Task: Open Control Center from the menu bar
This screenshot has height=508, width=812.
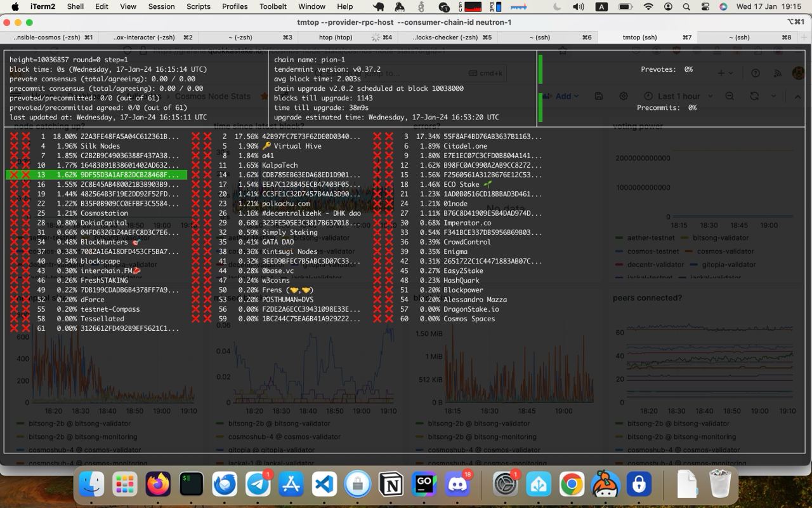Action: 705,6
